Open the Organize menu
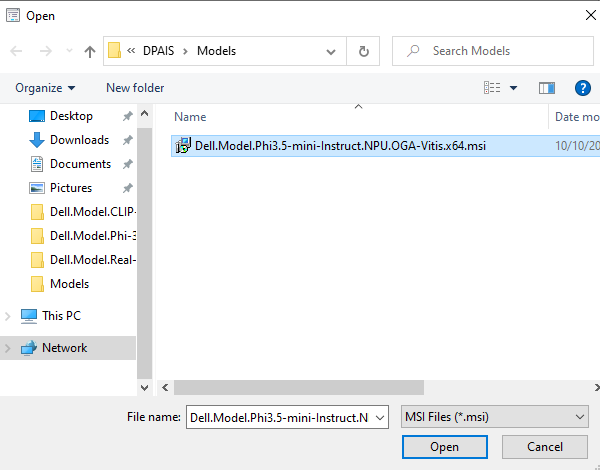Image resolution: width=600 pixels, height=470 pixels. 45,88
